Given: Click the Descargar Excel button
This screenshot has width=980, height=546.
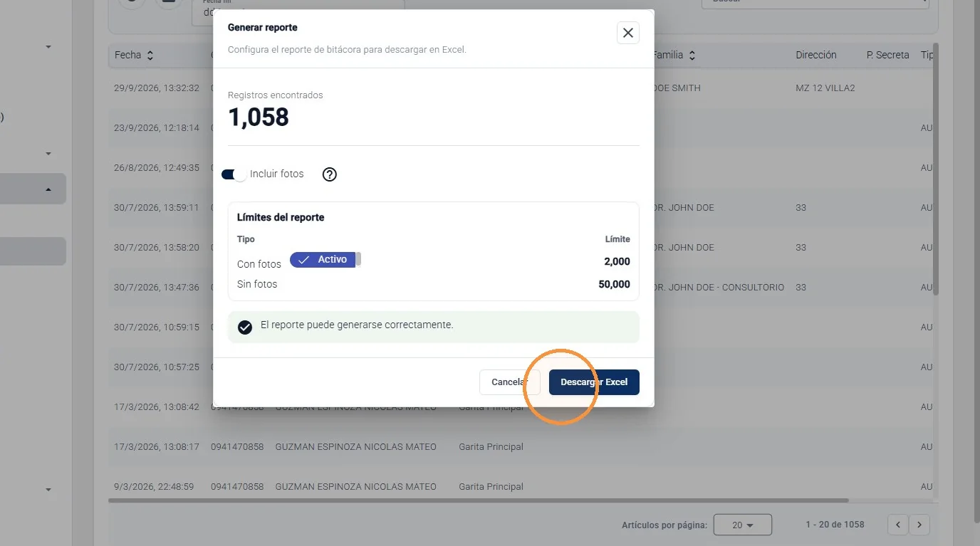Looking at the screenshot, I should [594, 382].
